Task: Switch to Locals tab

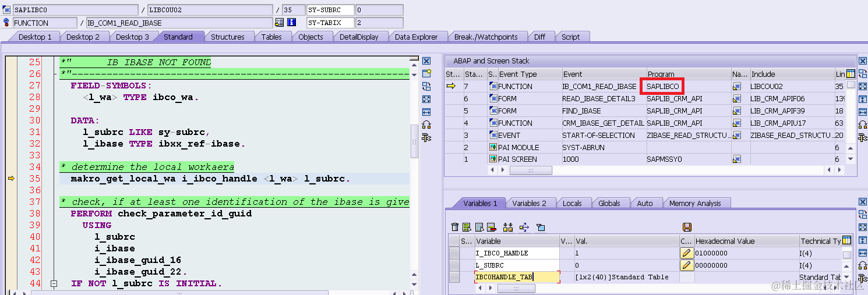Action: pos(572,203)
